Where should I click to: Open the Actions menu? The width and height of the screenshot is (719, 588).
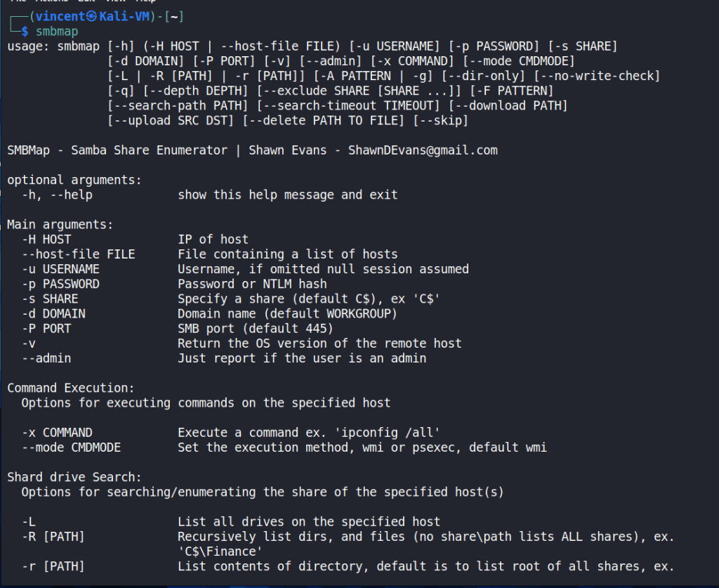tap(52, 1)
